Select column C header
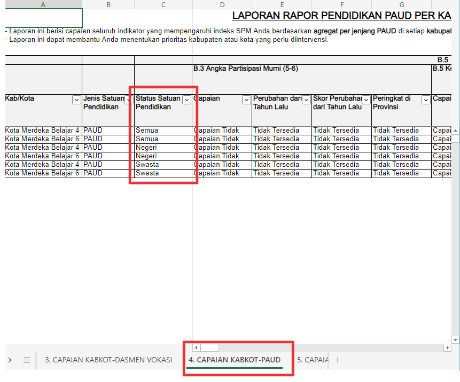 (163, 4)
